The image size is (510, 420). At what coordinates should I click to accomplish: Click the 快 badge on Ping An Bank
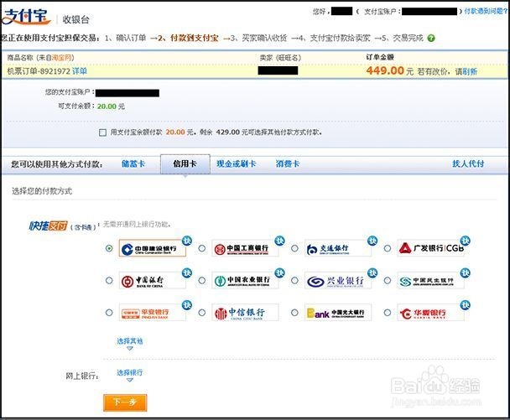(187, 305)
